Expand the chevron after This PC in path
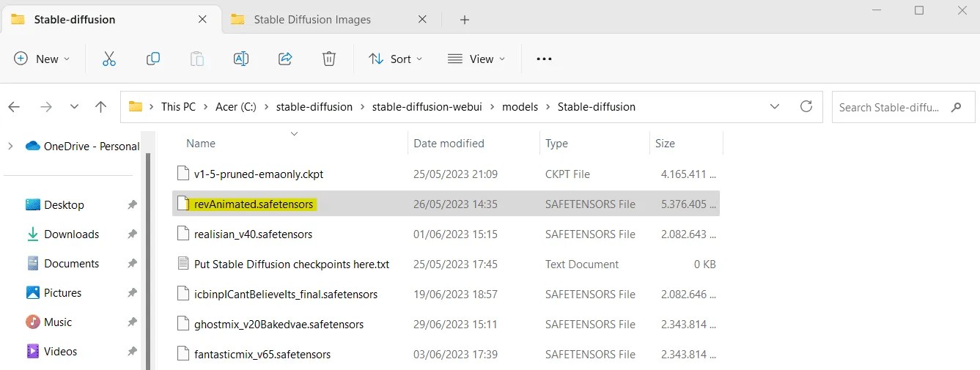This screenshot has height=370, width=980. 206,107
